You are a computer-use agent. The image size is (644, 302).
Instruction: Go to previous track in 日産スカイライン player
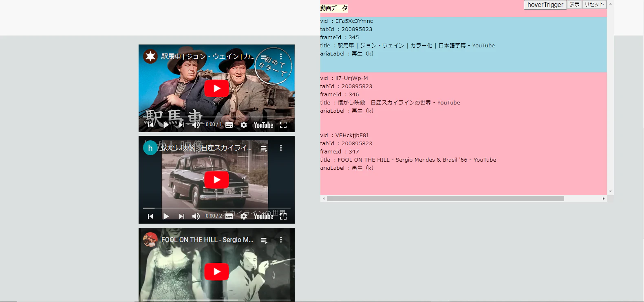(150, 216)
